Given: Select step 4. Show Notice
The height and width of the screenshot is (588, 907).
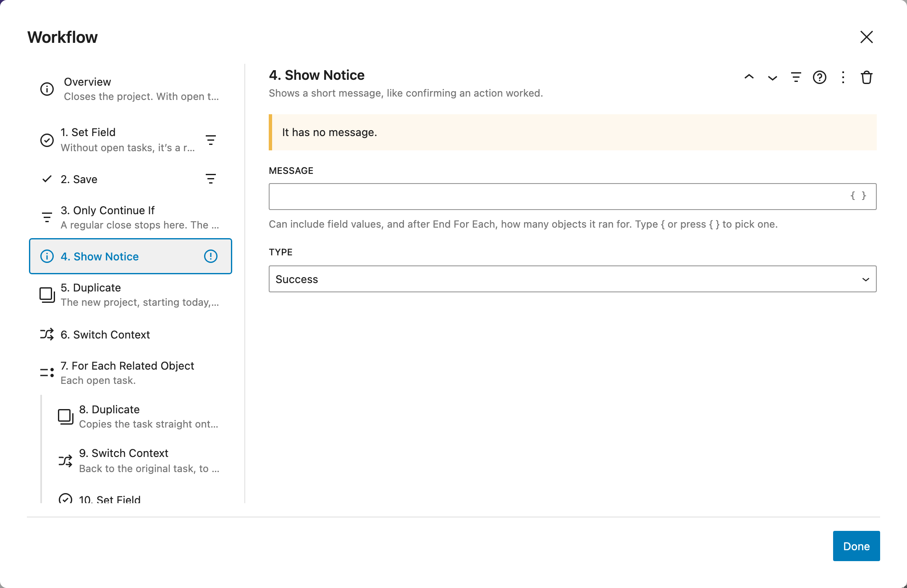Looking at the screenshot, I should pos(130,256).
